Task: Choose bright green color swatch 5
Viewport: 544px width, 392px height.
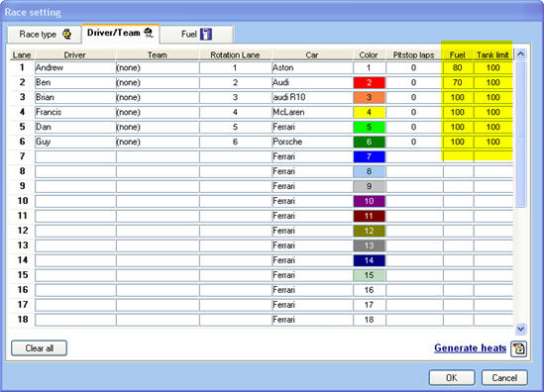Action: (370, 127)
